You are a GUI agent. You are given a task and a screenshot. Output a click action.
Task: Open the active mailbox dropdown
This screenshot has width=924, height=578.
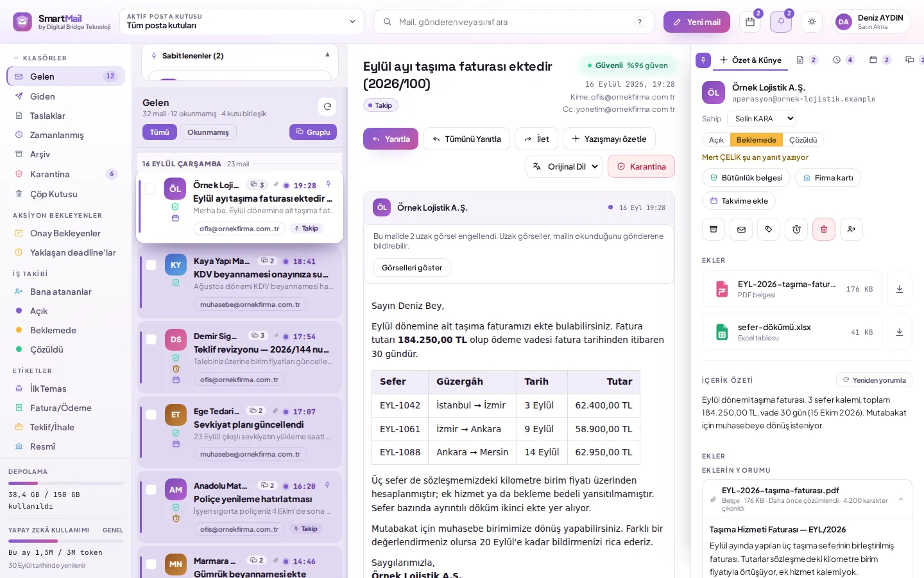click(242, 22)
